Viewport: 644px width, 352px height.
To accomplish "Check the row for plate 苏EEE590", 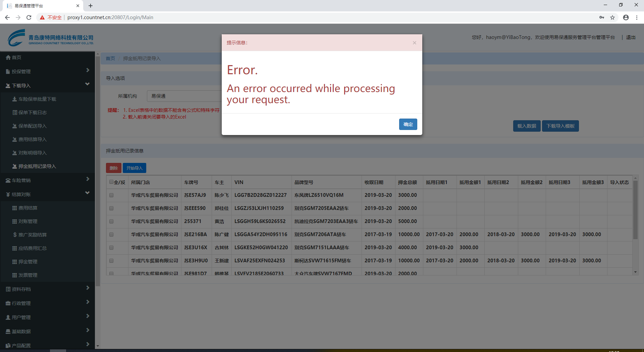I will 111,208.
